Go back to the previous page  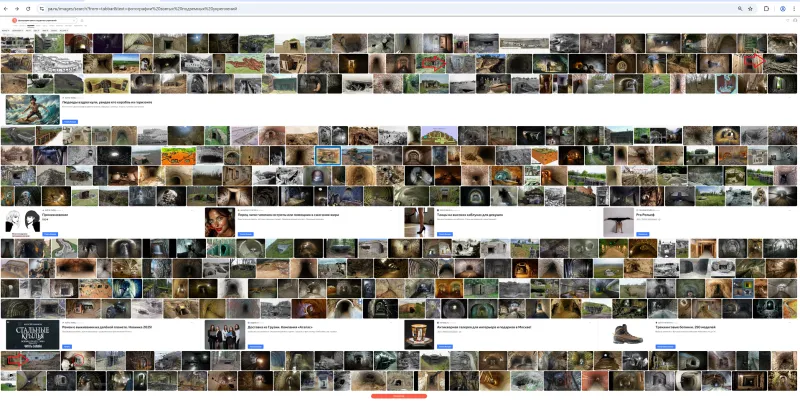click(5, 8)
